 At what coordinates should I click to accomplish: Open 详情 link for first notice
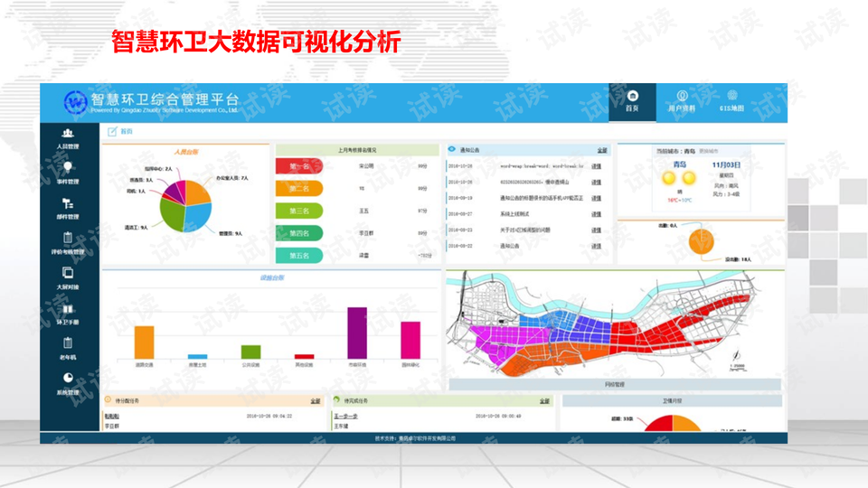(x=596, y=166)
